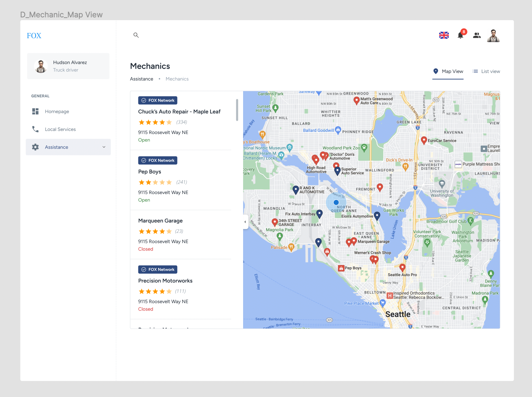Click the (111) review count

click(x=180, y=291)
